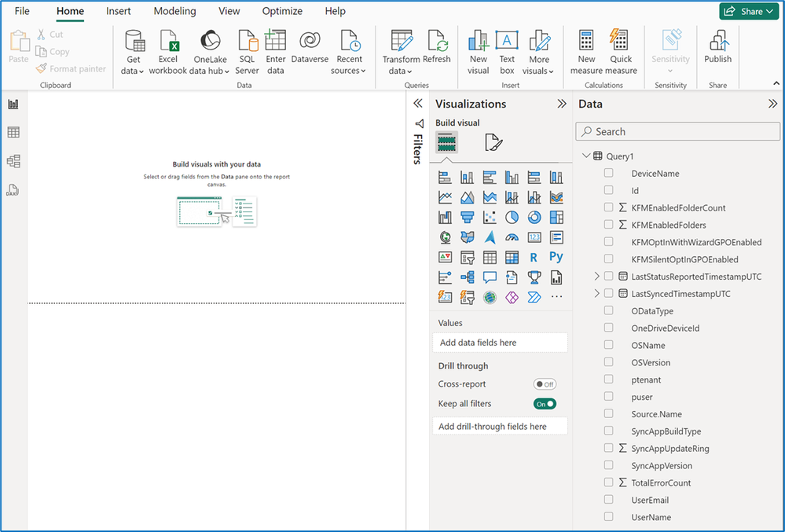Open the Help ribbon tab
Viewport: 785px width, 532px height.
[335, 11]
